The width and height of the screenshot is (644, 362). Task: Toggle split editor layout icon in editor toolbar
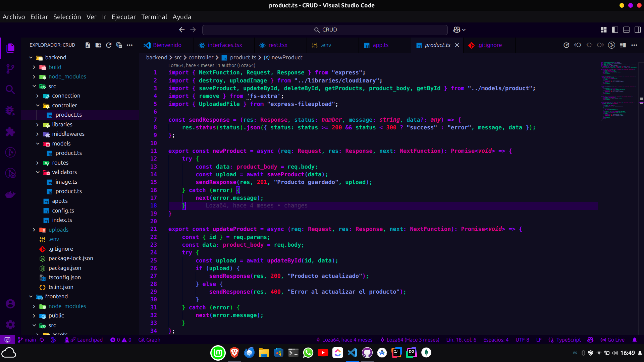[x=623, y=45]
